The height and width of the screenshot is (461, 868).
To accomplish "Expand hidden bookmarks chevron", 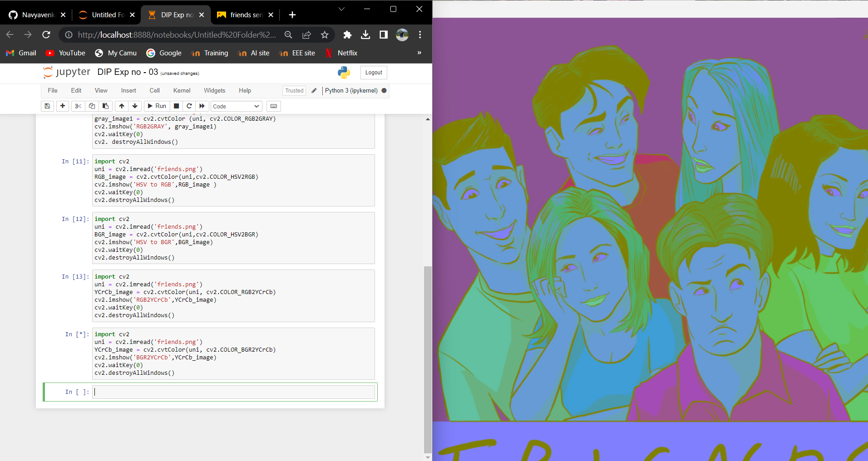I will [x=419, y=53].
